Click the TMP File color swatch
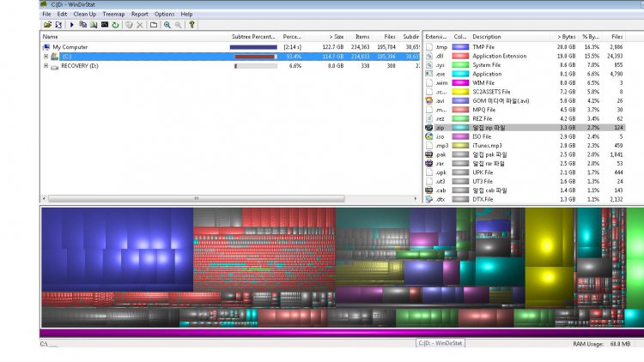644x362 pixels. point(460,47)
